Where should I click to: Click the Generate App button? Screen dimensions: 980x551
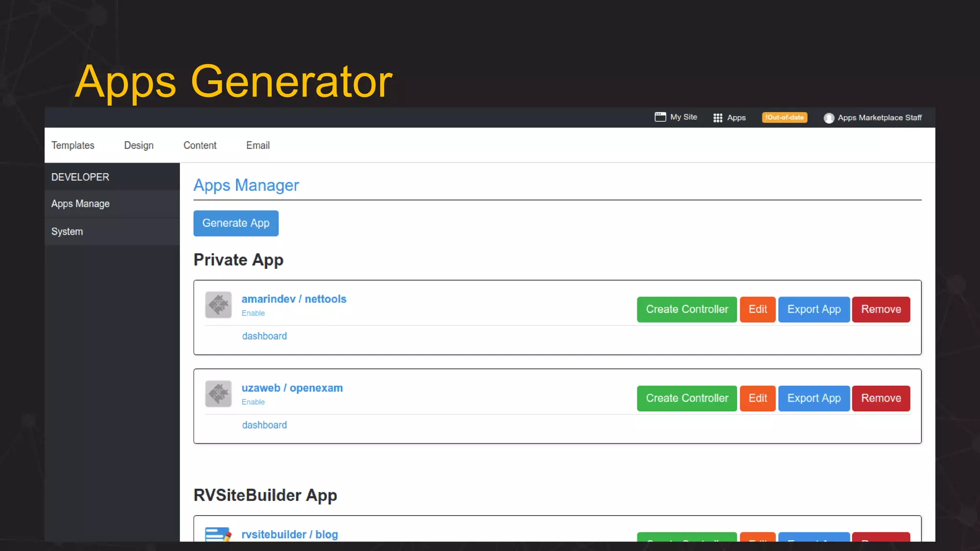236,223
